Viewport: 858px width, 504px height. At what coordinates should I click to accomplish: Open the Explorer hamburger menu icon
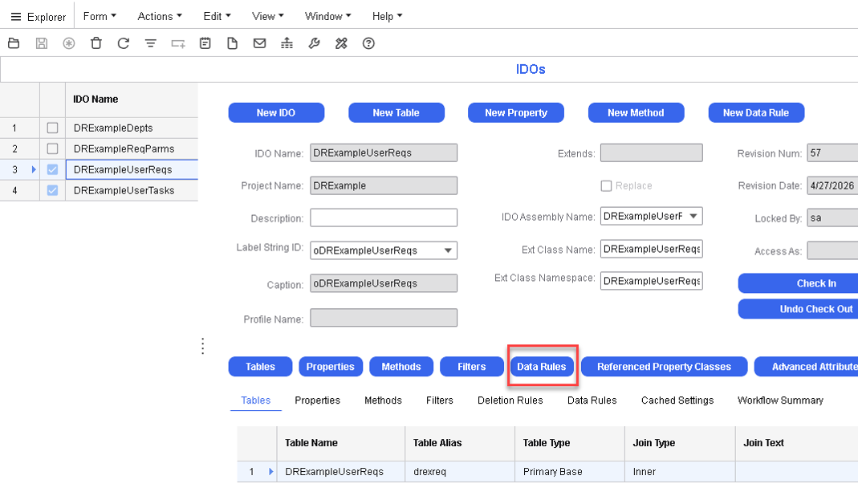16,16
